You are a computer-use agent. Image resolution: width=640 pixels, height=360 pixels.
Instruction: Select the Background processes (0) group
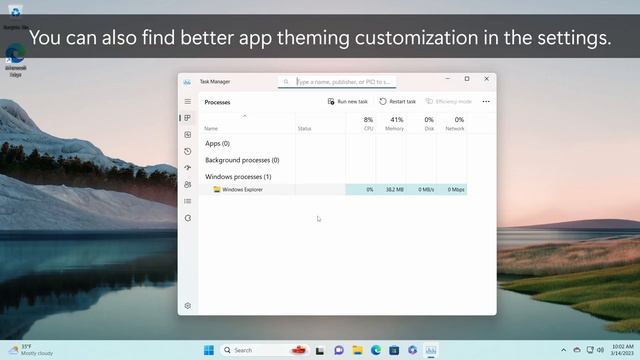click(x=242, y=160)
